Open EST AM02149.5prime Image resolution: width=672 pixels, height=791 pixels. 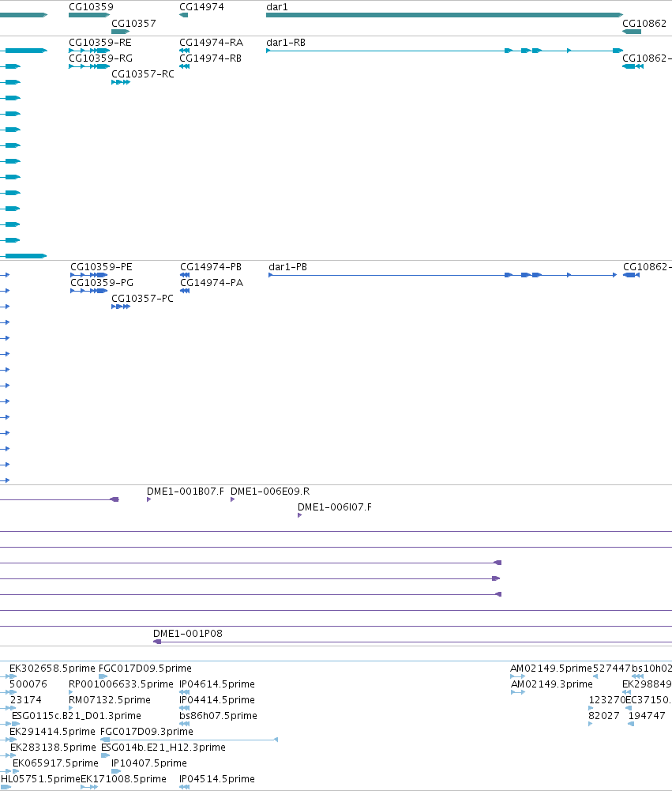(x=551, y=669)
